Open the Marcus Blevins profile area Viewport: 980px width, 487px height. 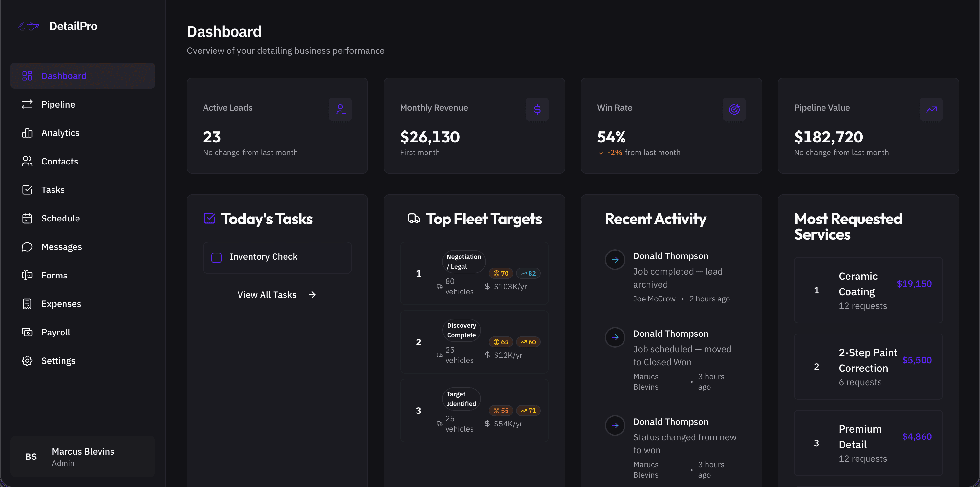82,456
